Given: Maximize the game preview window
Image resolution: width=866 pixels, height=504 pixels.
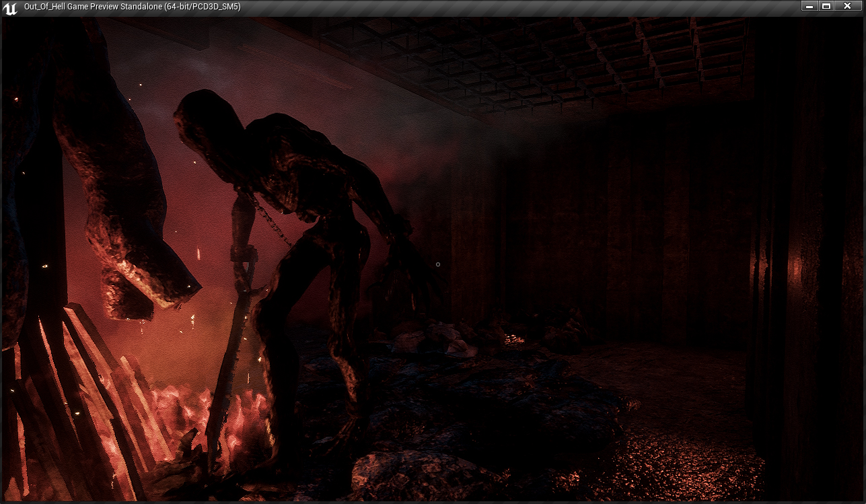Looking at the screenshot, I should click(x=826, y=6).
